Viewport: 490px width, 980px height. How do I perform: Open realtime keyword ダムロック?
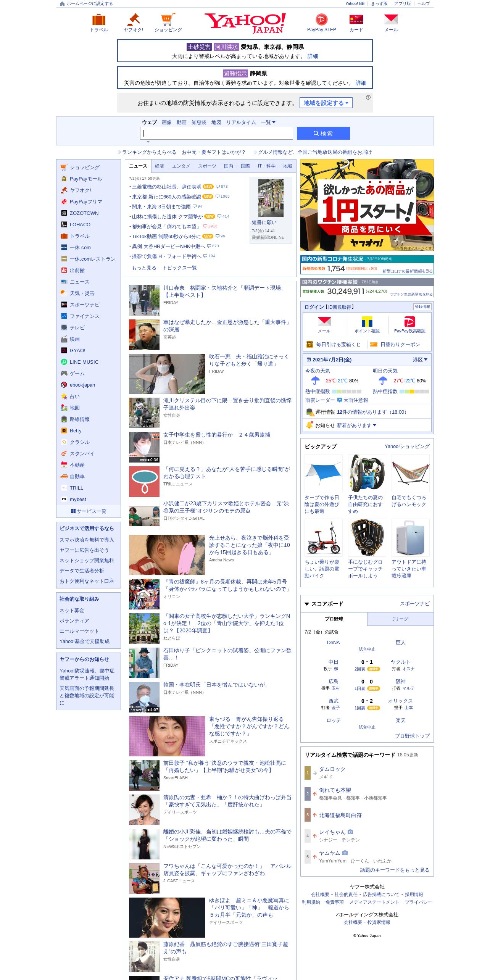pyautogui.click(x=332, y=769)
